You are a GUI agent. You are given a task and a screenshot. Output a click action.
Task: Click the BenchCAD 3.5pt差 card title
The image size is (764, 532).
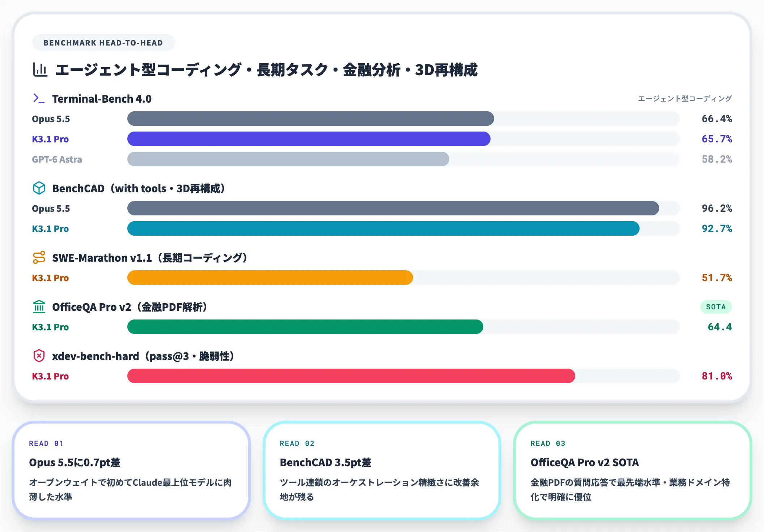(x=325, y=463)
